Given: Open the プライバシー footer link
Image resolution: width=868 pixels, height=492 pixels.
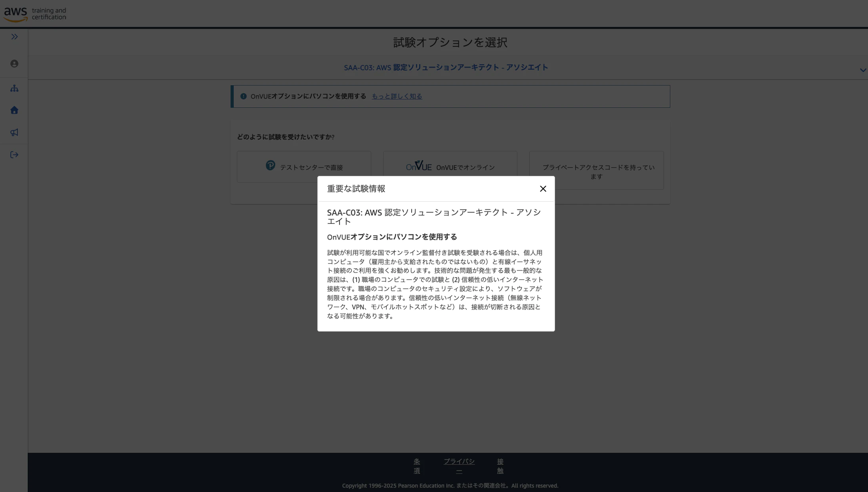Looking at the screenshot, I should pyautogui.click(x=459, y=466).
